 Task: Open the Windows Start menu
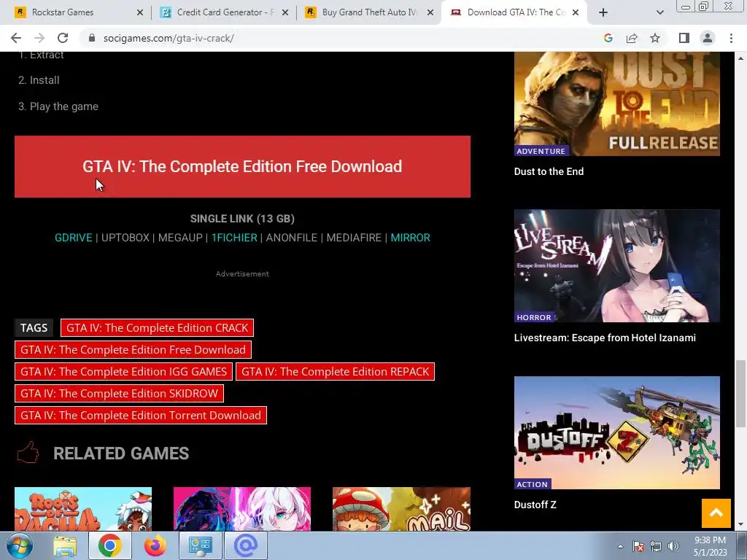coord(20,545)
